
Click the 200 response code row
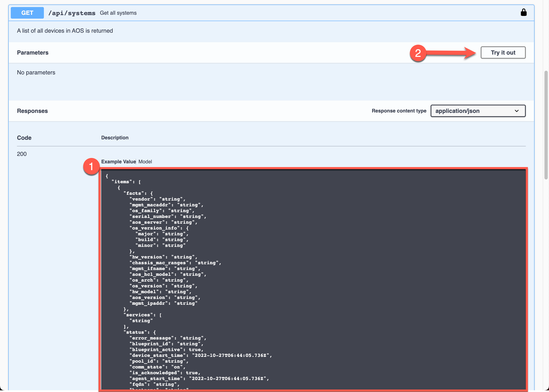[x=22, y=154]
